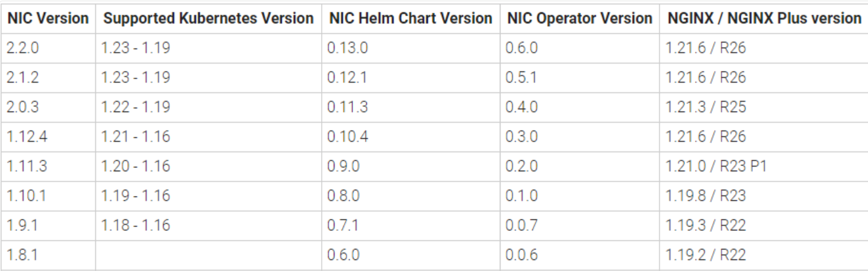Select the NIC version 1.11.3 cell
This screenshot has width=868, height=271.
tap(25, 166)
